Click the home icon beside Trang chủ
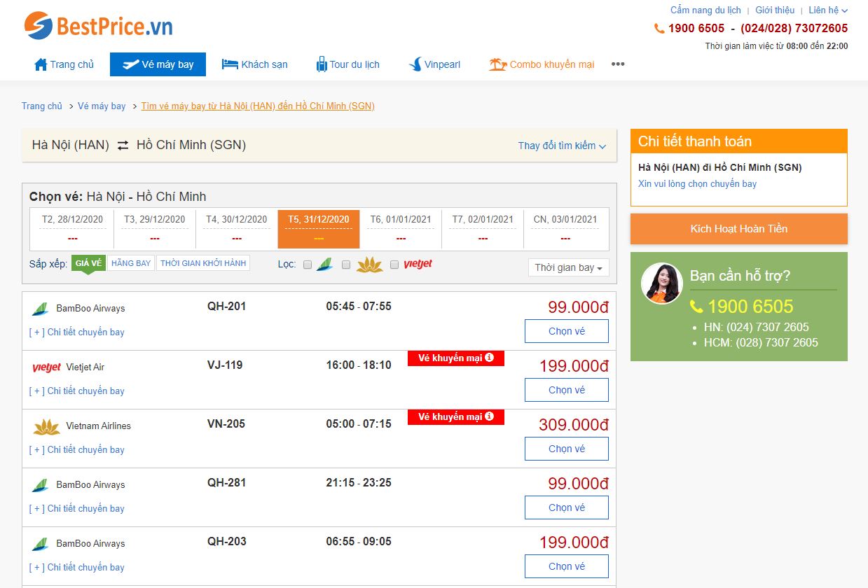Screen dimensions: 868x588 (x=41, y=64)
